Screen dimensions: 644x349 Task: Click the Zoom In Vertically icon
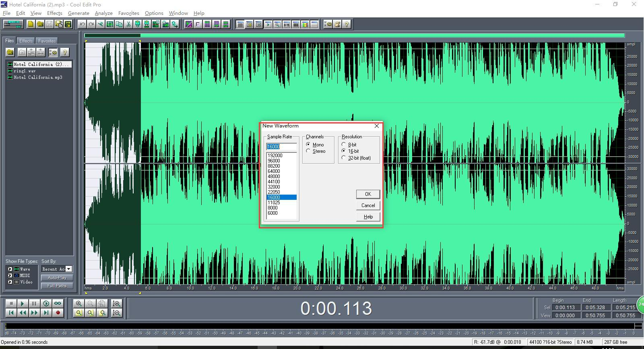click(x=117, y=304)
